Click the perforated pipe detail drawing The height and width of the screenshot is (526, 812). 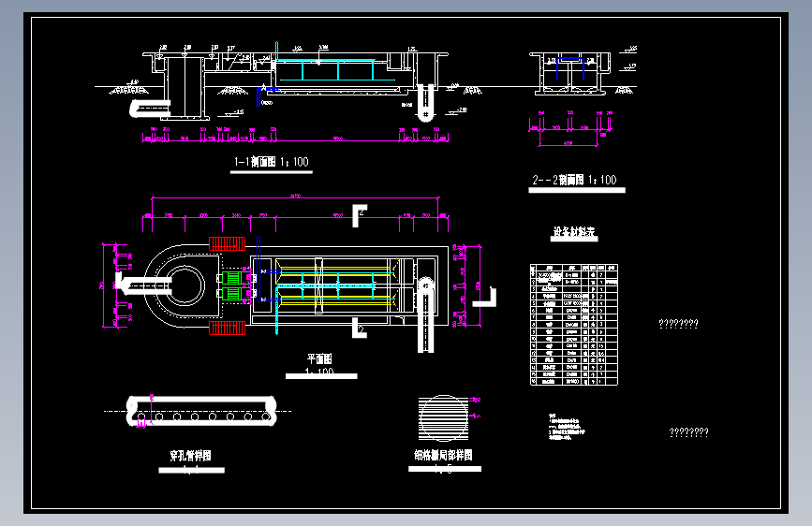pyautogui.click(x=201, y=411)
